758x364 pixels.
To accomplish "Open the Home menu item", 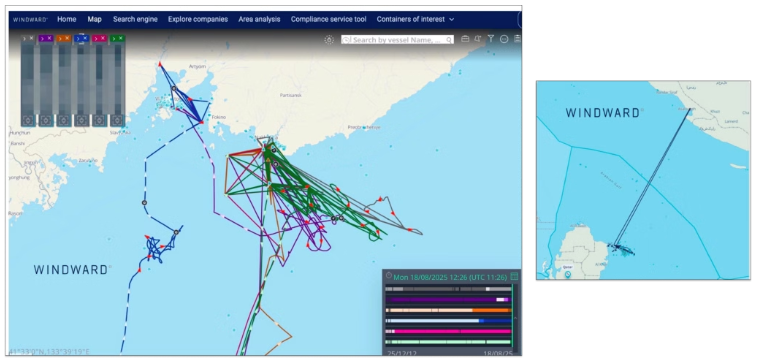I will click(67, 19).
